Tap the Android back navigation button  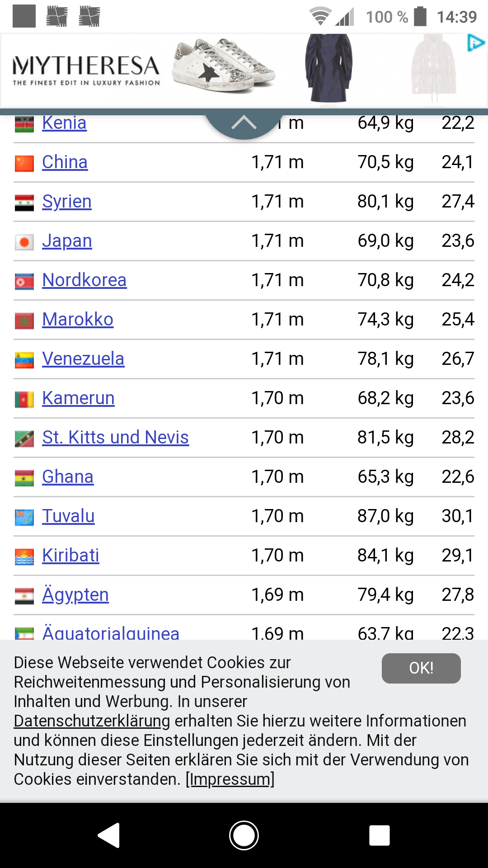click(x=109, y=835)
